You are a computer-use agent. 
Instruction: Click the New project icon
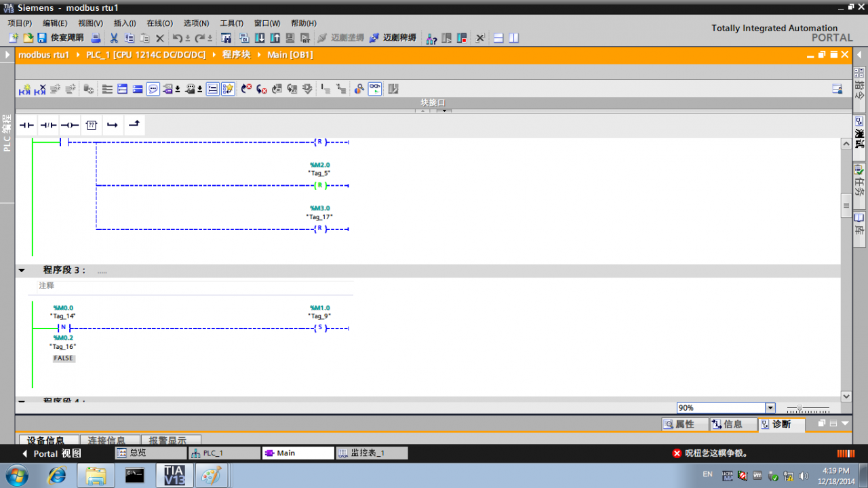14,38
